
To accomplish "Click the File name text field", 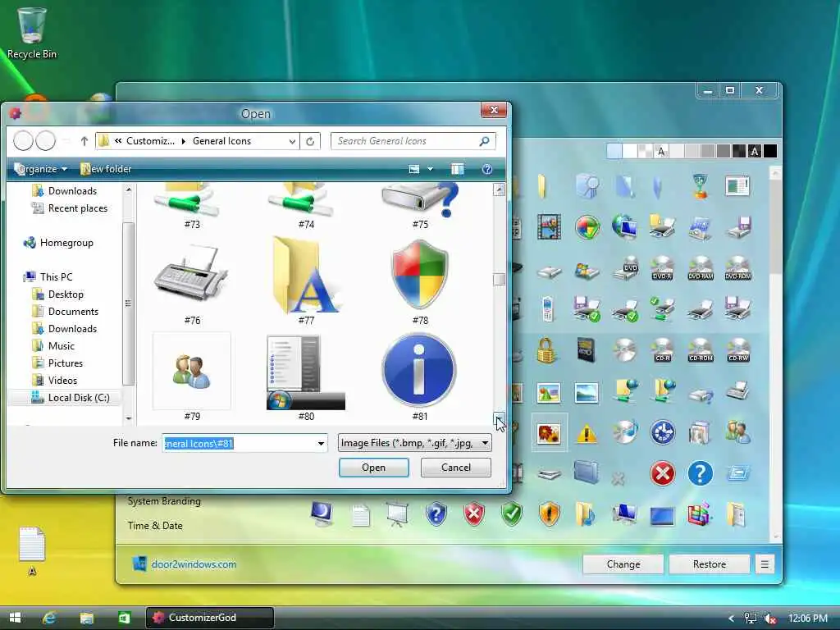I will pos(239,443).
